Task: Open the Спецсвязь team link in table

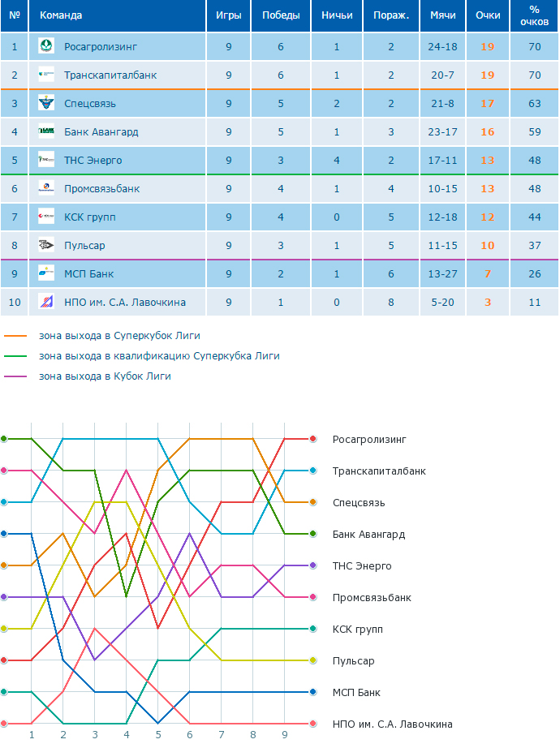Action: tap(90, 104)
